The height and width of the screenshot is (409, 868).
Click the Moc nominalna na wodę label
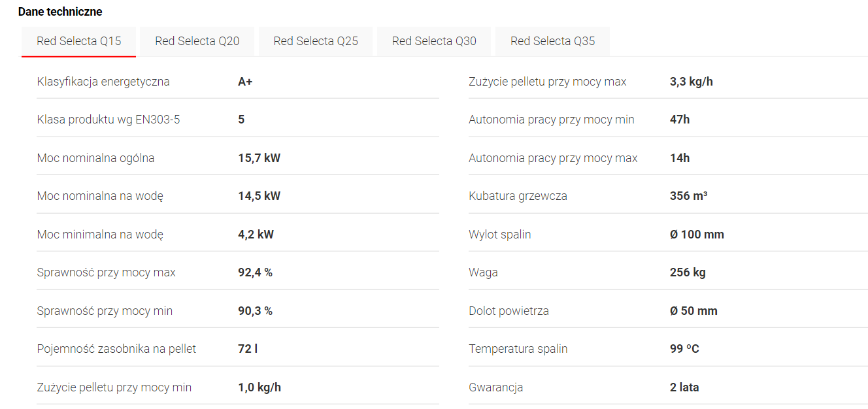[100, 196]
